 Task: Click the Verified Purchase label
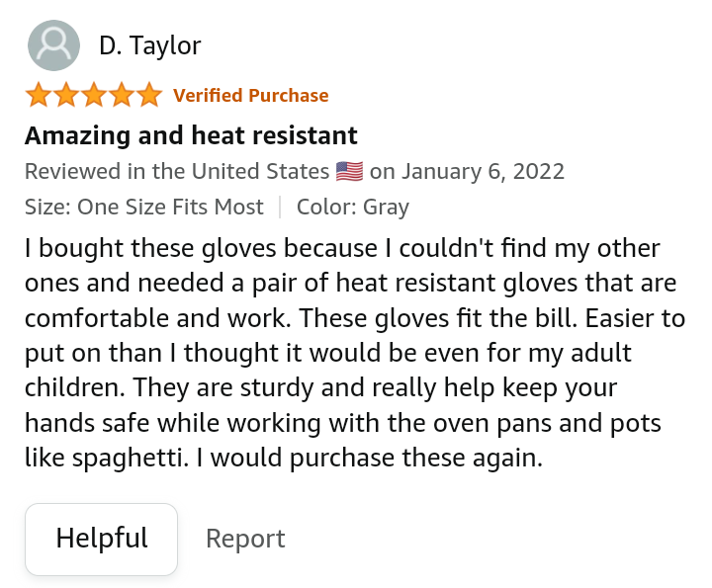pos(250,95)
